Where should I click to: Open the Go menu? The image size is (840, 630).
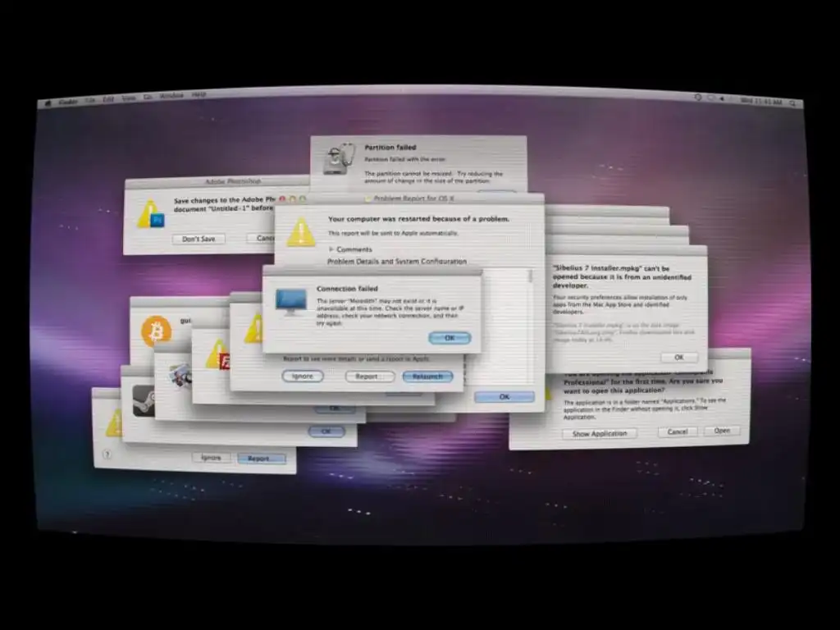point(148,97)
